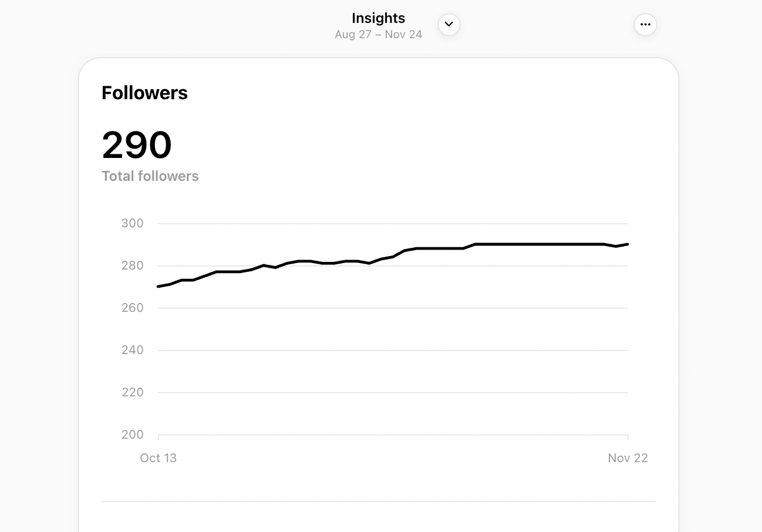The height and width of the screenshot is (532, 762).
Task: Click the Nov 22 tick mark on x-axis
Action: (x=628, y=437)
